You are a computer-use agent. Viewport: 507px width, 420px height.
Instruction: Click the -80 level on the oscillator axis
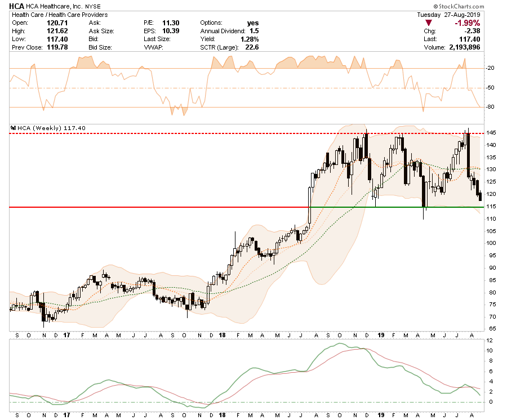490,107
